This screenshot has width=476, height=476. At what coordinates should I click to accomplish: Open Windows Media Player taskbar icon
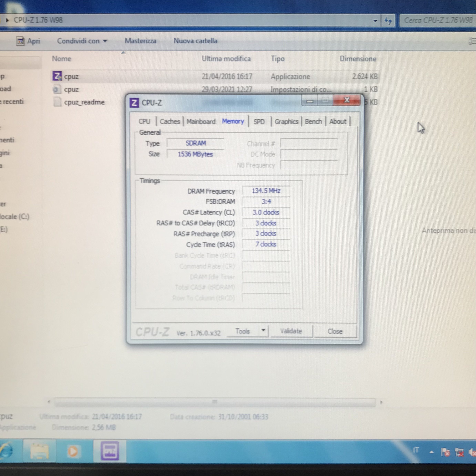pos(73,451)
